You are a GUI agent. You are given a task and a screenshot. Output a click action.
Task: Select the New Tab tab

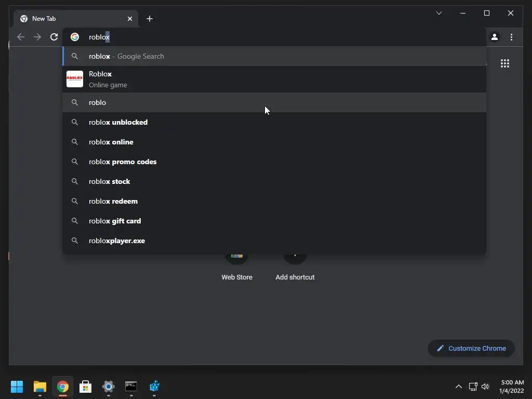coord(76,19)
